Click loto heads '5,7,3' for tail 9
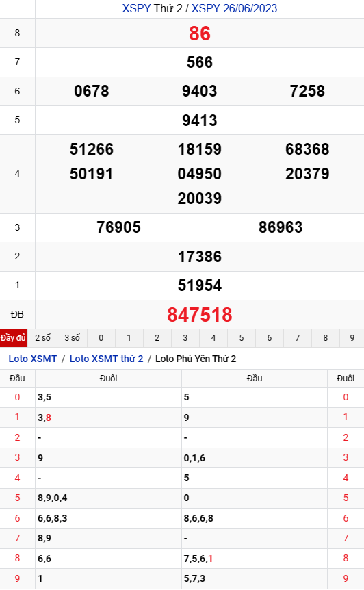 coord(194,579)
